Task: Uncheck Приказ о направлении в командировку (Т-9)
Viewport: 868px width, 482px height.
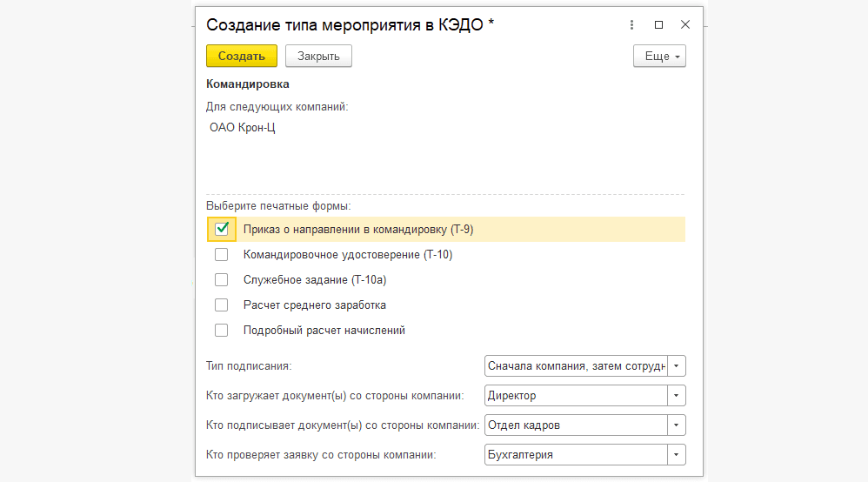Action: (222, 229)
